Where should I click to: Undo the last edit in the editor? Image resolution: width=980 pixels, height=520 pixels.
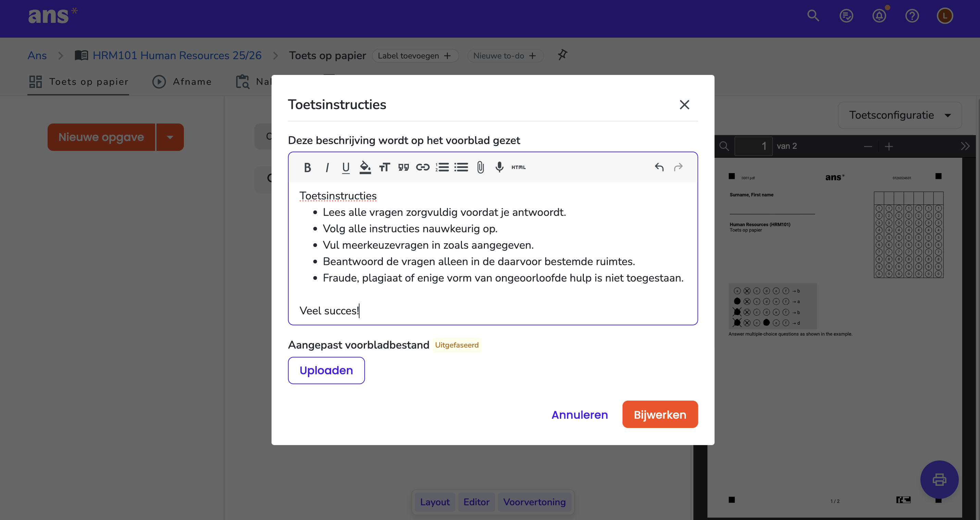pos(659,167)
